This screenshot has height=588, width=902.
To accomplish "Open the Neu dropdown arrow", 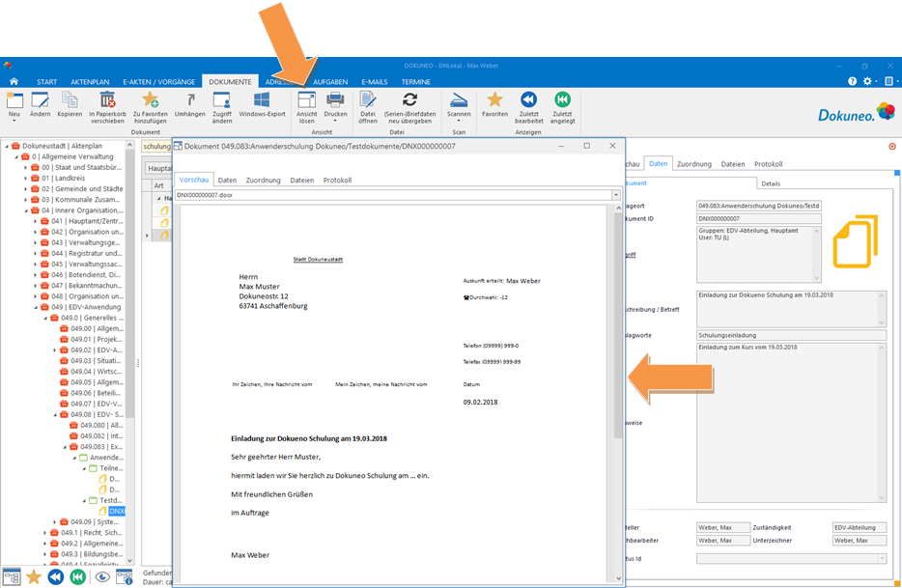I will point(14,121).
